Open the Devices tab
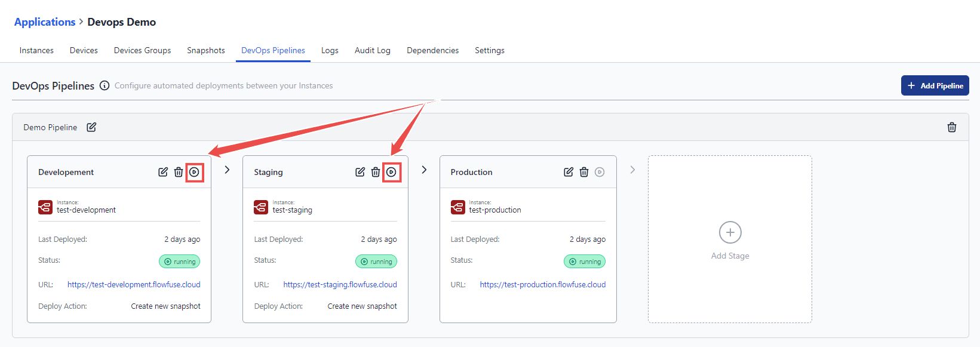 pos(84,50)
